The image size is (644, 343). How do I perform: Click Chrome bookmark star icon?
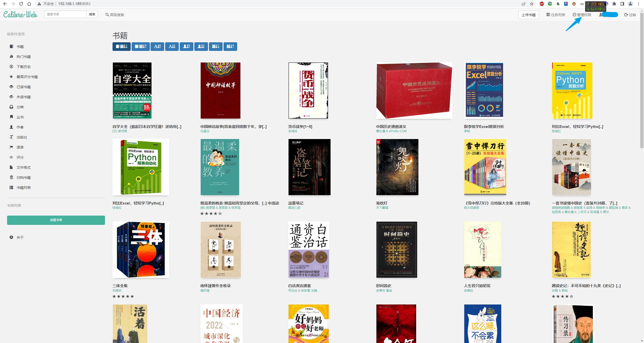[532, 4]
